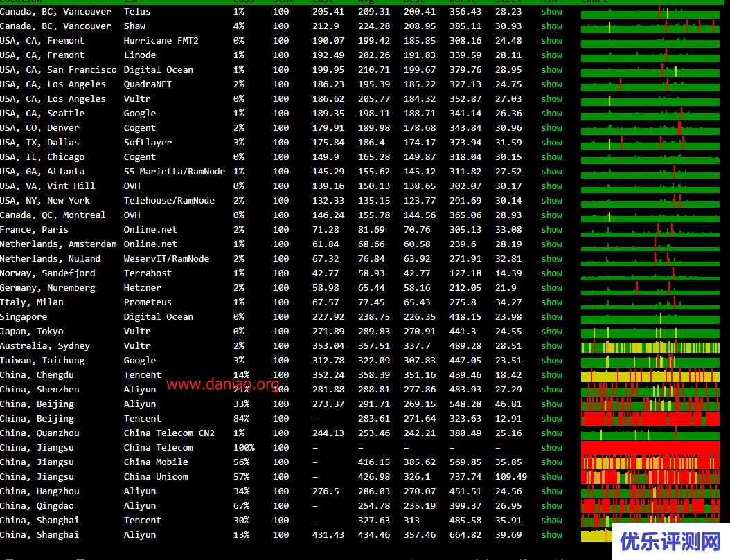Open show for Milan Prometeus row
730x560 pixels.
tap(552, 302)
